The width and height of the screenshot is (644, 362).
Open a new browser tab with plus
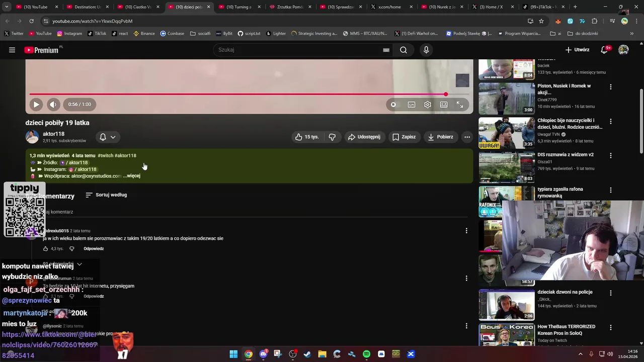coord(575,7)
